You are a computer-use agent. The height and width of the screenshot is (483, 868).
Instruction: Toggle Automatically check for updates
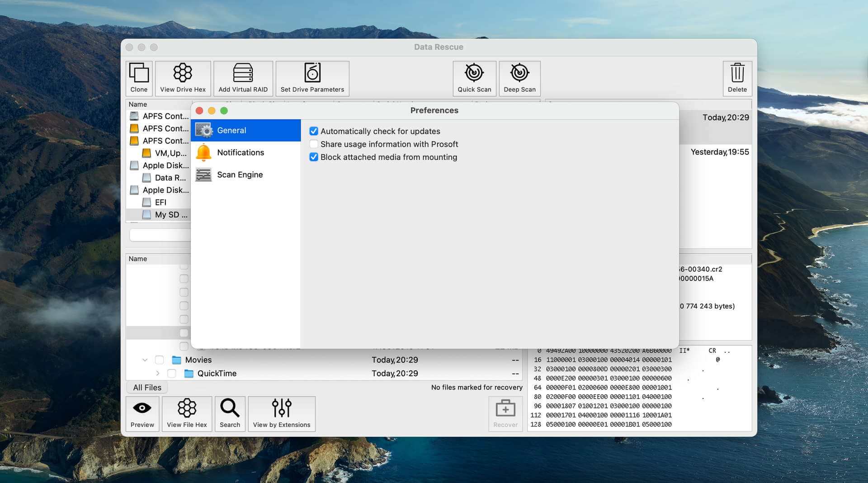click(314, 131)
